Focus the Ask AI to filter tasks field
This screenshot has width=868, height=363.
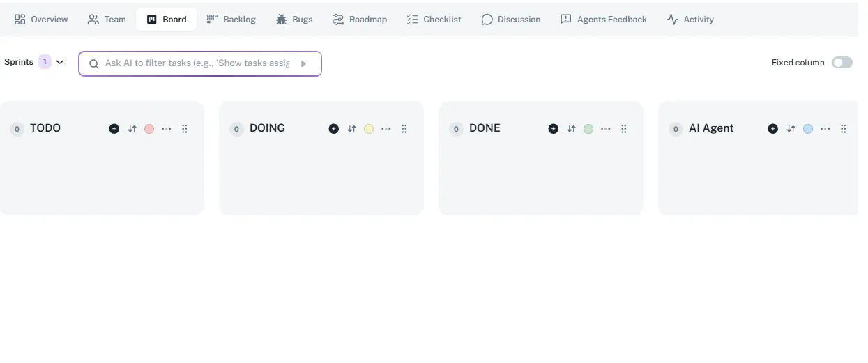(x=197, y=63)
